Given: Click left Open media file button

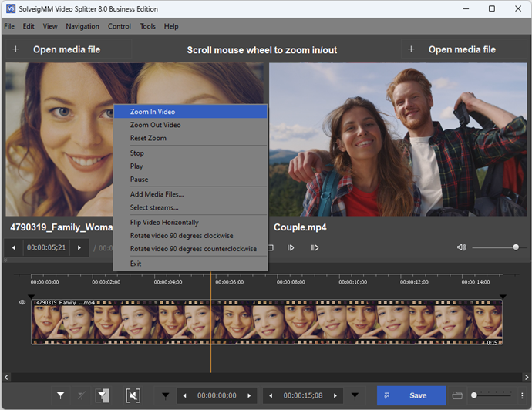Looking at the screenshot, I should pos(69,49).
